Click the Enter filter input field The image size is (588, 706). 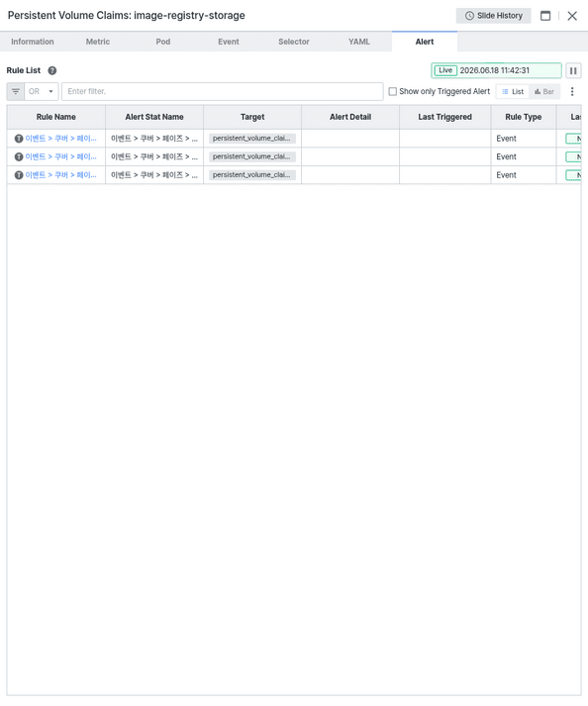tap(223, 91)
